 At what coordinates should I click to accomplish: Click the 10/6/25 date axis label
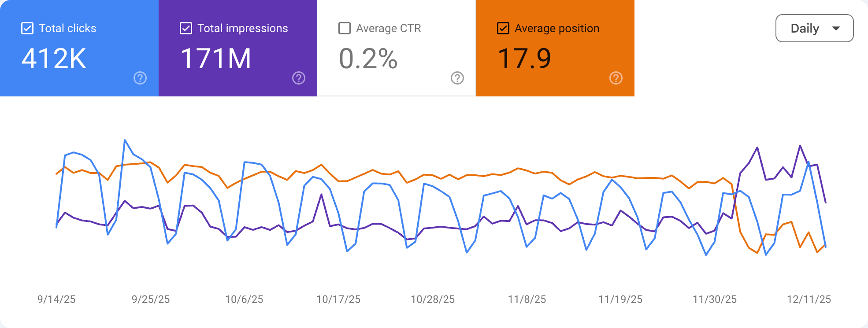tap(244, 299)
